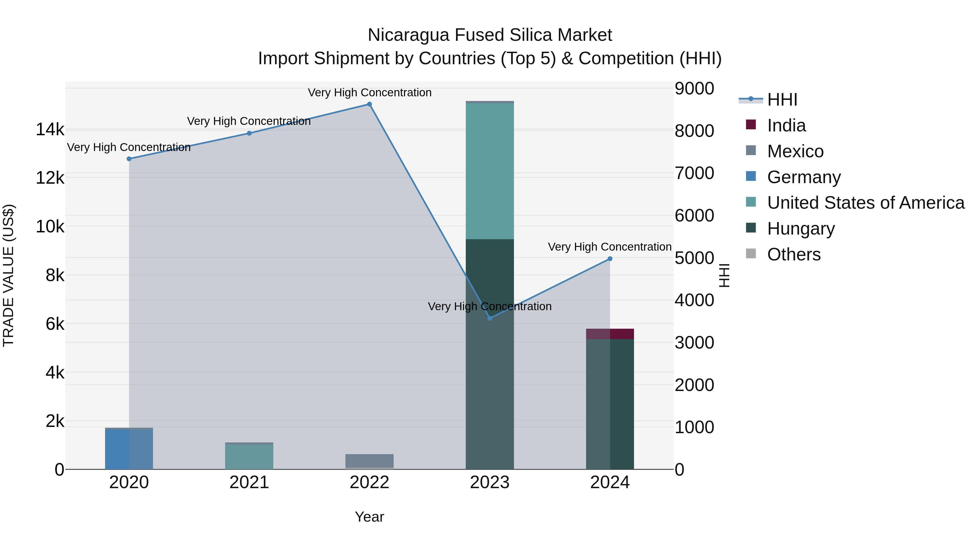
Task: Click the Hungary dark green legend swatch
Action: [x=751, y=228]
